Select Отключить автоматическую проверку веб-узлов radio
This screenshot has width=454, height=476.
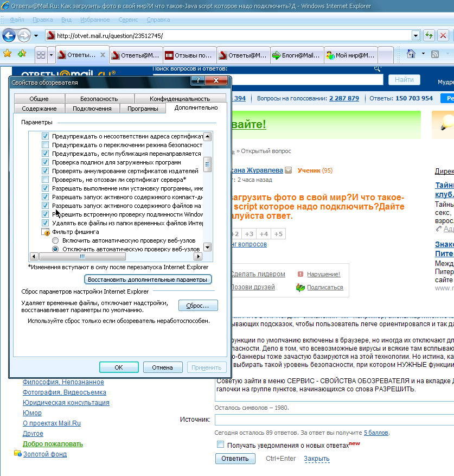(x=55, y=249)
